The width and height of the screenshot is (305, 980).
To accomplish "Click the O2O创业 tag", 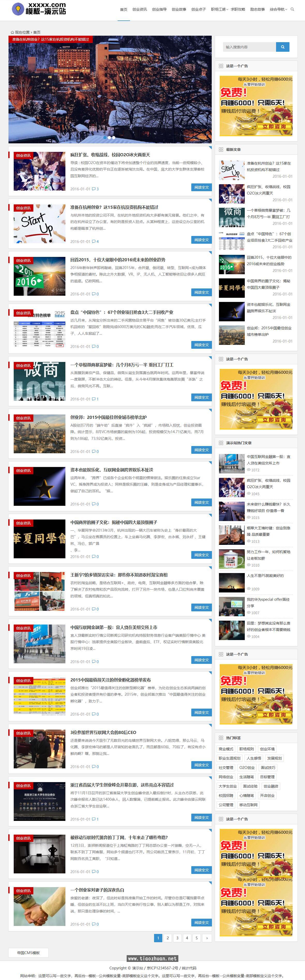I will 247,768.
